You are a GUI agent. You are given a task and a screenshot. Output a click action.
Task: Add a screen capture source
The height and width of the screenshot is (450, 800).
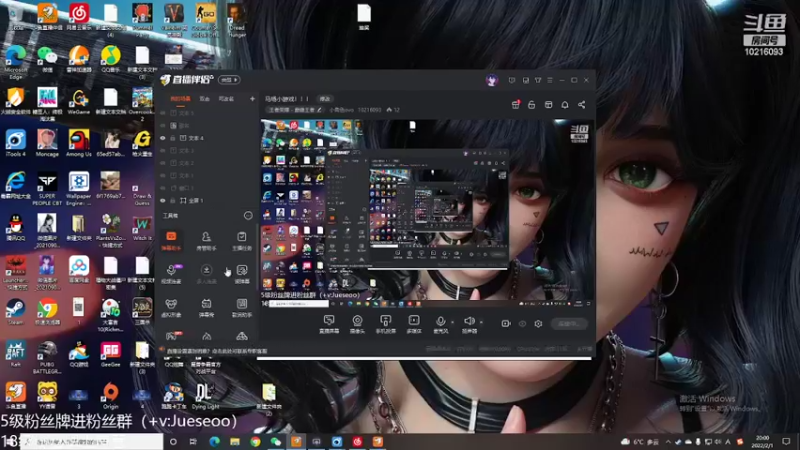[329, 323]
